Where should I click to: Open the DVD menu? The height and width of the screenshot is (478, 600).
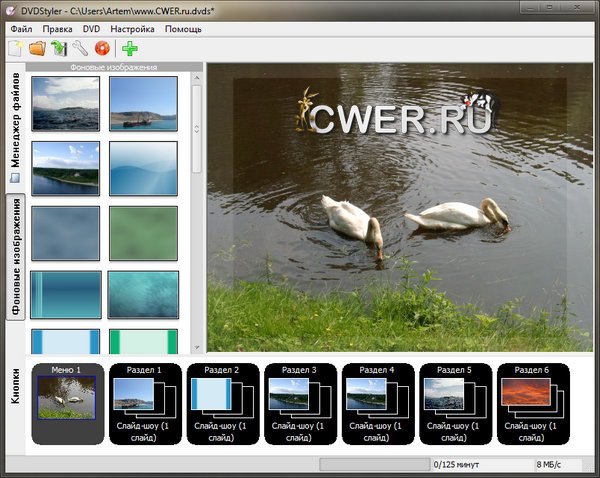tap(91, 30)
